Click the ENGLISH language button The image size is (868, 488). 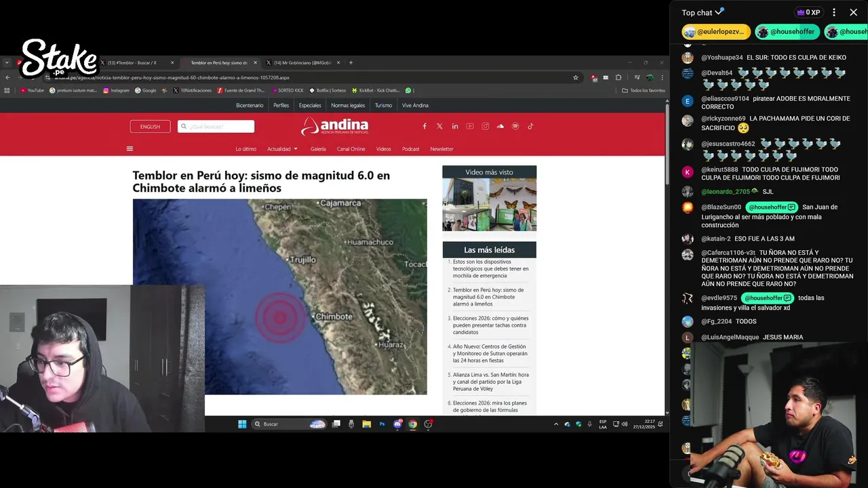point(150,126)
